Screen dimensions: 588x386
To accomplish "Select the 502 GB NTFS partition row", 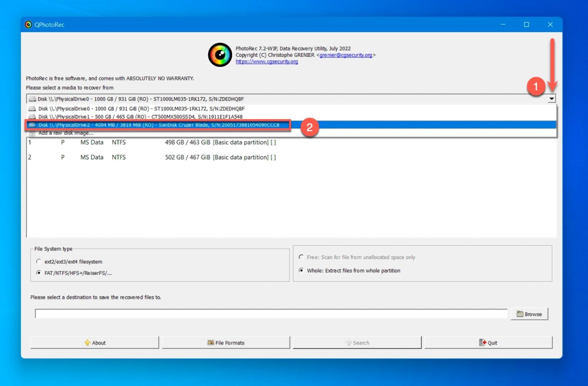I will click(152, 157).
